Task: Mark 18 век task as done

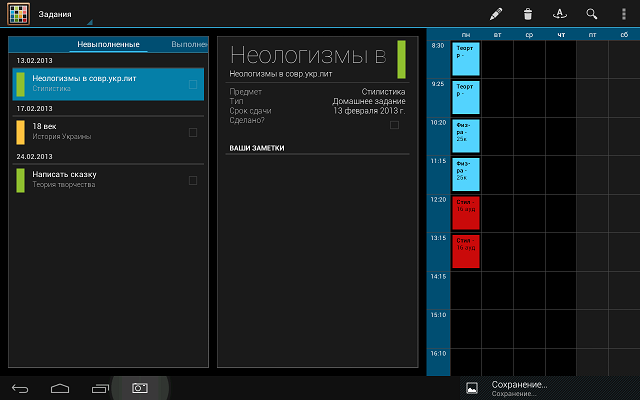Action: click(193, 132)
